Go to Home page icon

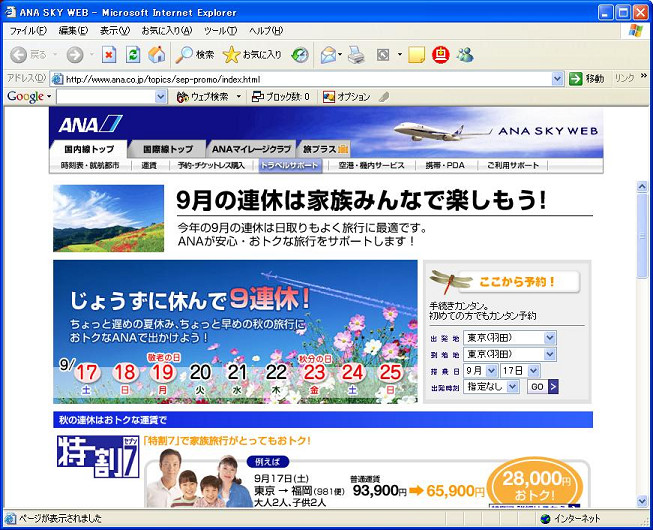[157, 55]
